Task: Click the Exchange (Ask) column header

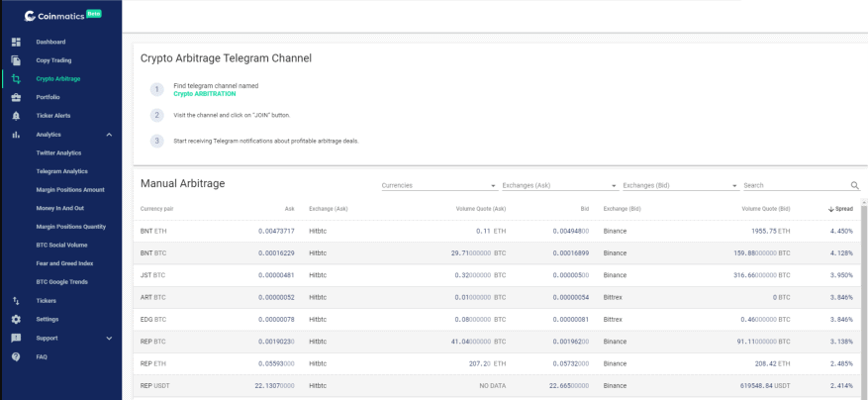Action: pos(329,209)
